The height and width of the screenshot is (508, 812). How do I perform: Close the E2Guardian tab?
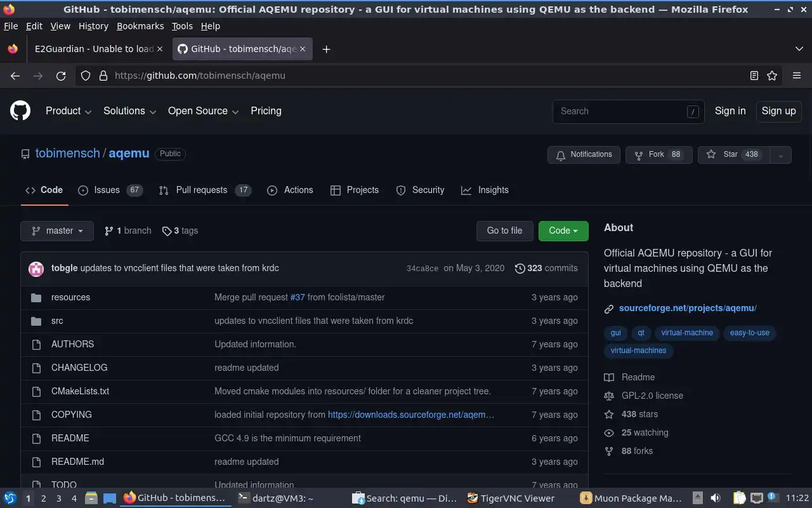click(x=159, y=49)
